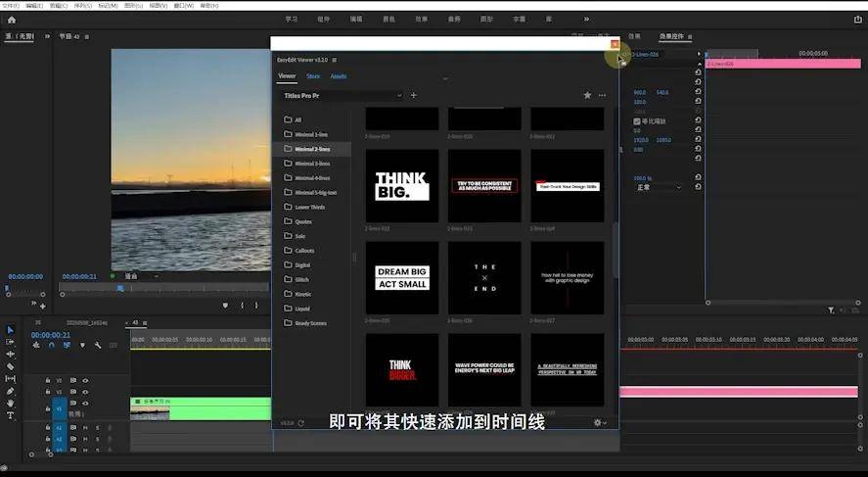Mute the A2 audio track

click(85, 439)
